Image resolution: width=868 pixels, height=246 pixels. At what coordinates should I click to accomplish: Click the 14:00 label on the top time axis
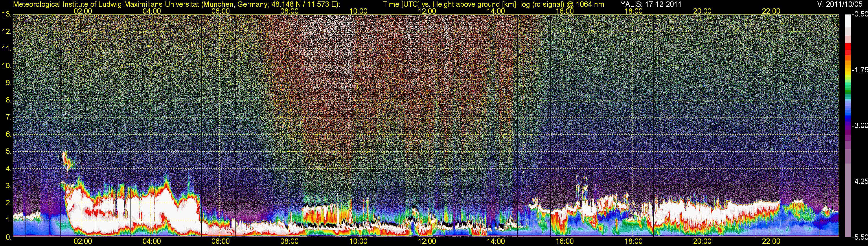[496, 11]
